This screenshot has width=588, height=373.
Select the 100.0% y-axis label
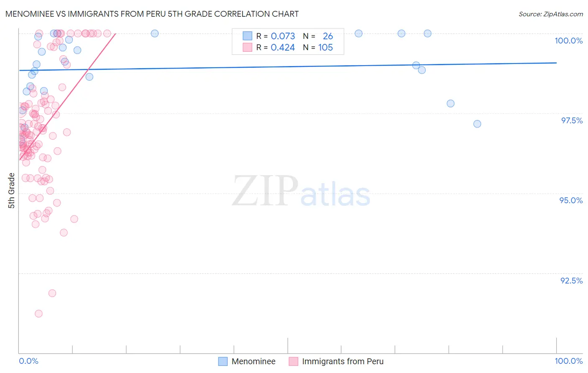[568, 41]
